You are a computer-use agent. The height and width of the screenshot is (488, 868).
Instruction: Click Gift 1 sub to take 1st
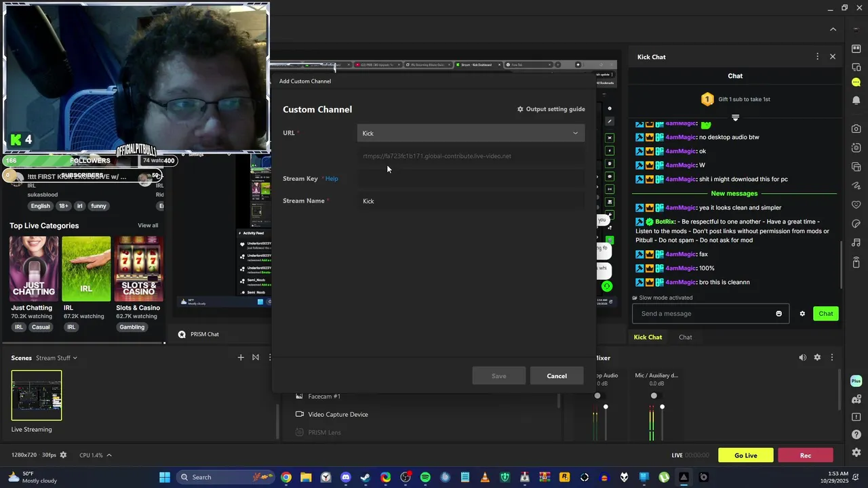point(744,100)
